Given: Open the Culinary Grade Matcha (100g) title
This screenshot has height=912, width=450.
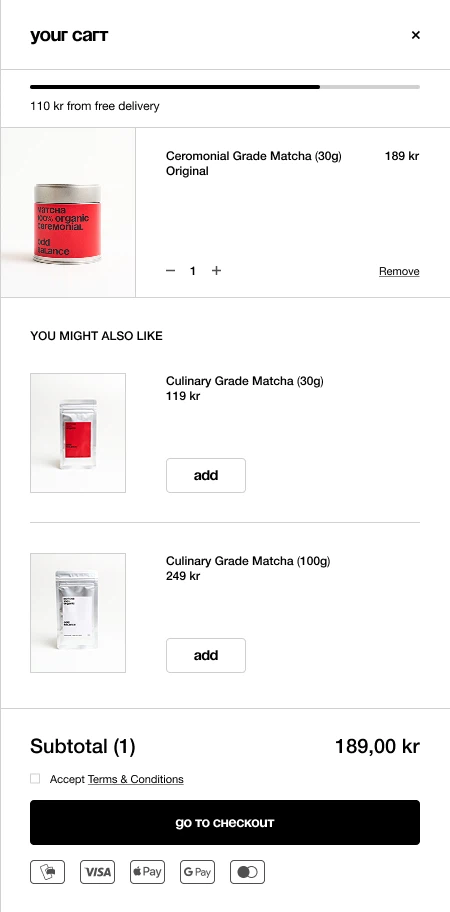Looking at the screenshot, I should pyautogui.click(x=248, y=561).
